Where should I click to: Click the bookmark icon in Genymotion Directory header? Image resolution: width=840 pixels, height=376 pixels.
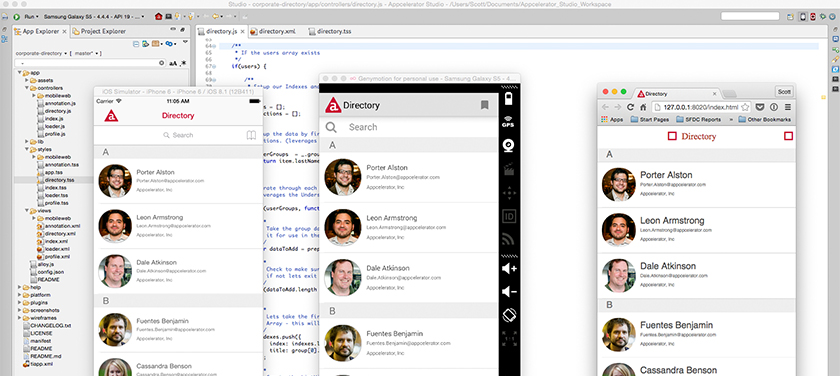(x=484, y=106)
